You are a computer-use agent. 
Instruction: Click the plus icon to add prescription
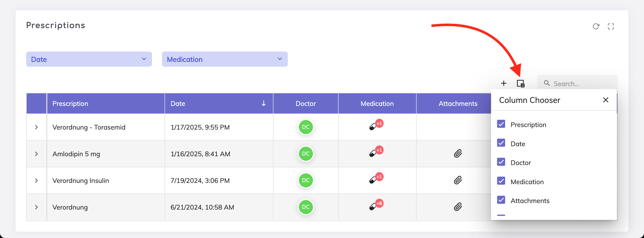(x=504, y=83)
